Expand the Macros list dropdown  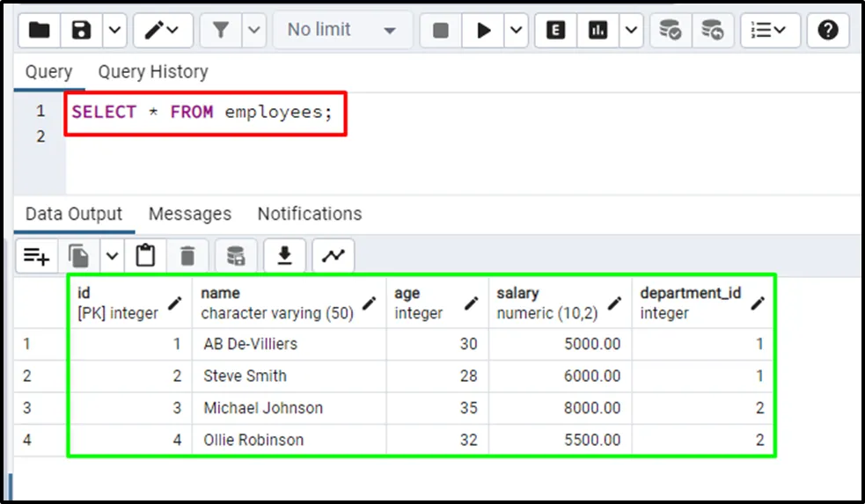pos(770,31)
